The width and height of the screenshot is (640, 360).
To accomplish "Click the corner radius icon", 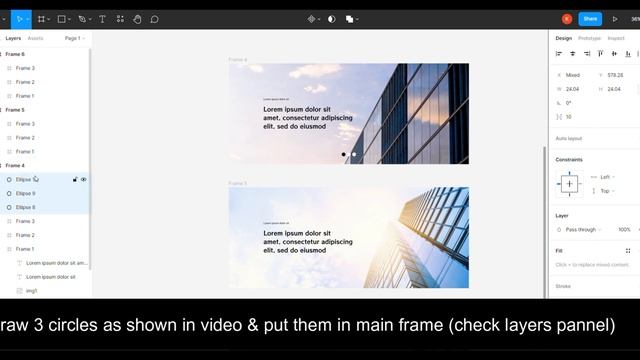I will (559, 117).
